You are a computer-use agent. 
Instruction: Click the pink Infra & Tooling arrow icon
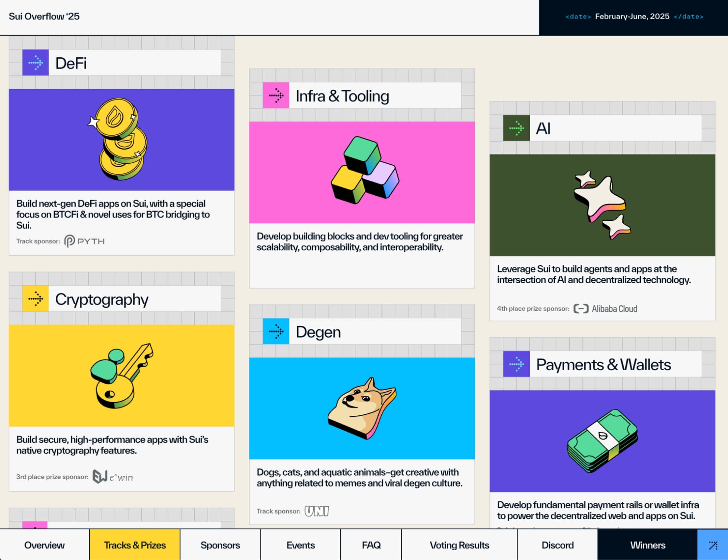(276, 95)
